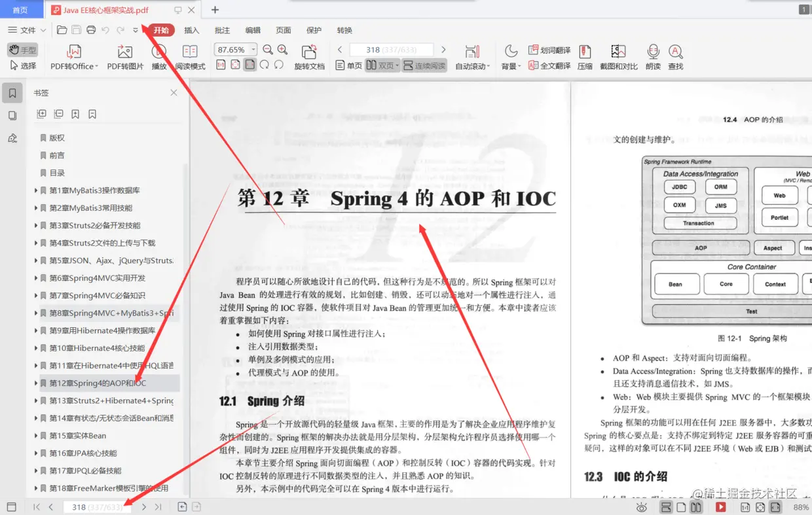Open file with the folder icon
Screen dimensions: 812x515
pos(62,30)
